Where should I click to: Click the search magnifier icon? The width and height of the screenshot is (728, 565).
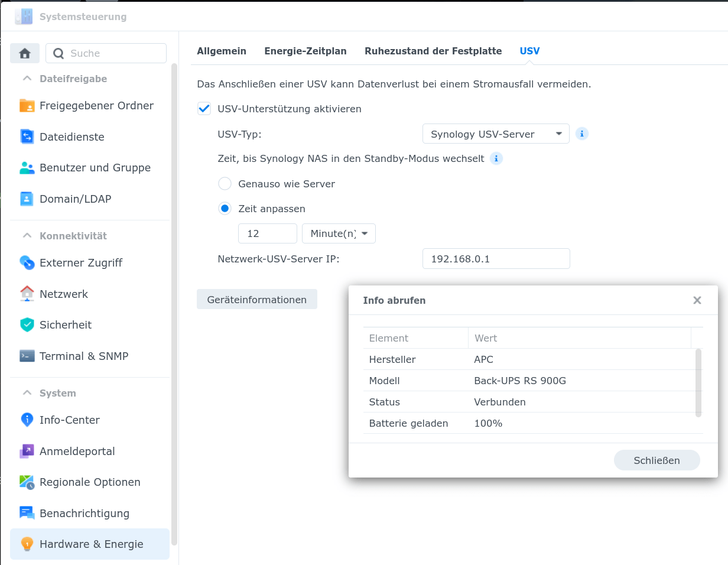coord(58,53)
